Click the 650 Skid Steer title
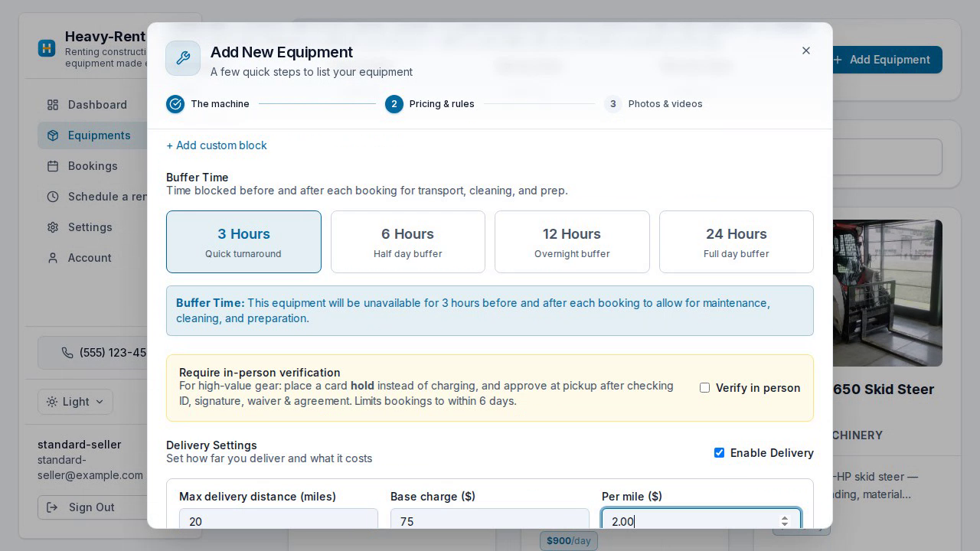Image resolution: width=980 pixels, height=551 pixels. pos(884,390)
